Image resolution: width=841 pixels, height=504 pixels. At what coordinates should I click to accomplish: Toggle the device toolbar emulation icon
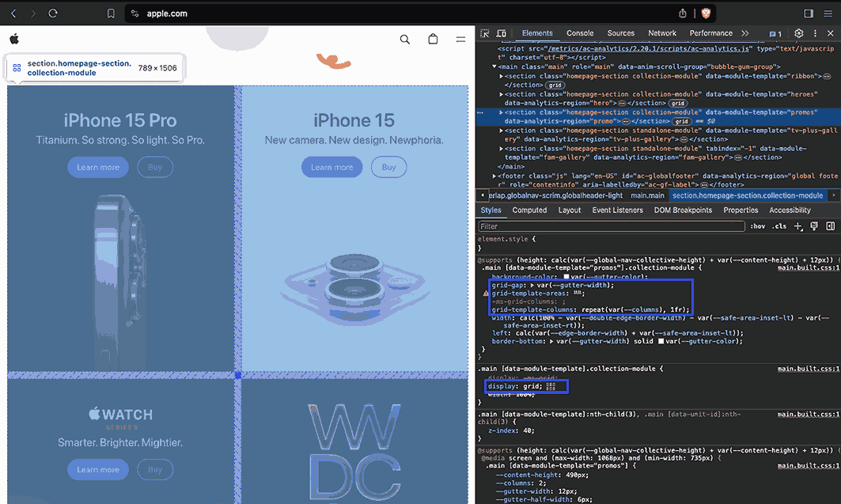click(502, 33)
